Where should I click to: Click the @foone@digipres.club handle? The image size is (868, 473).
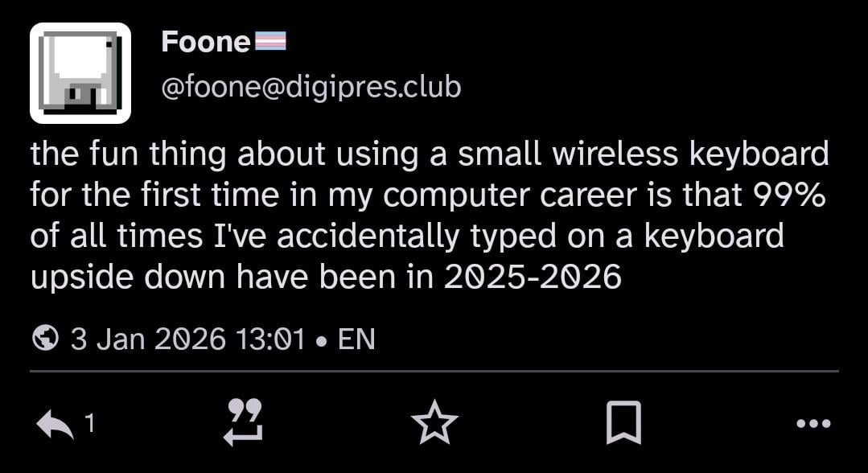[x=311, y=87]
